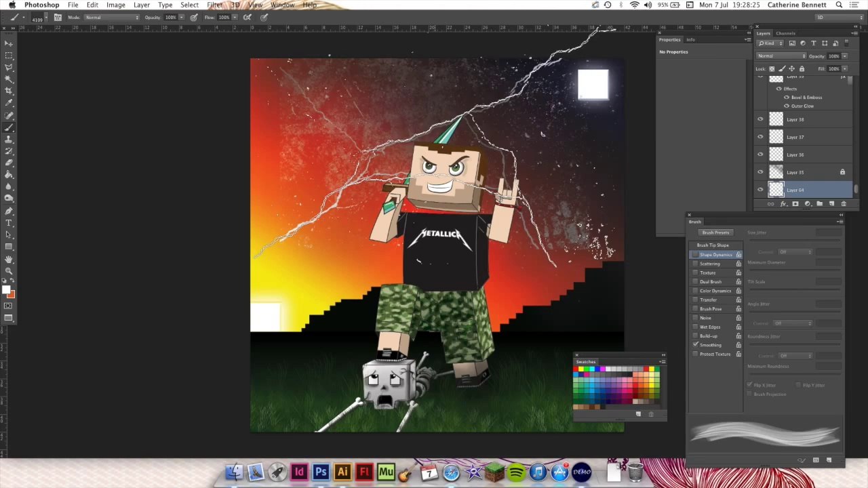868x488 pixels.
Task: Disable the Smoothing checkbox
Action: 695,345
